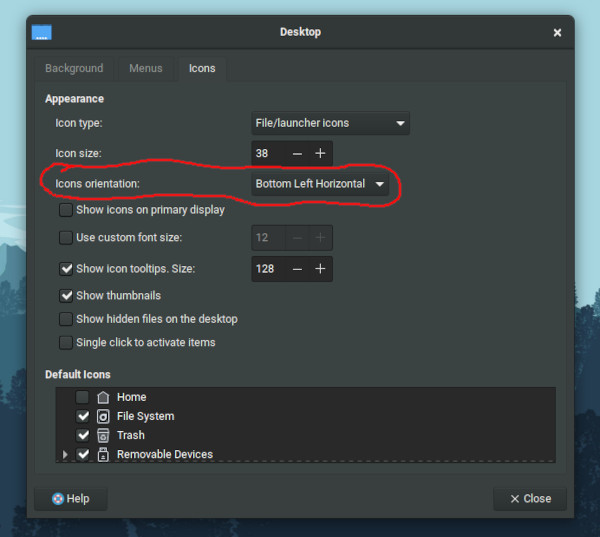The width and height of the screenshot is (600, 537).
Task: Click the Desktop title text
Action: [x=300, y=32]
